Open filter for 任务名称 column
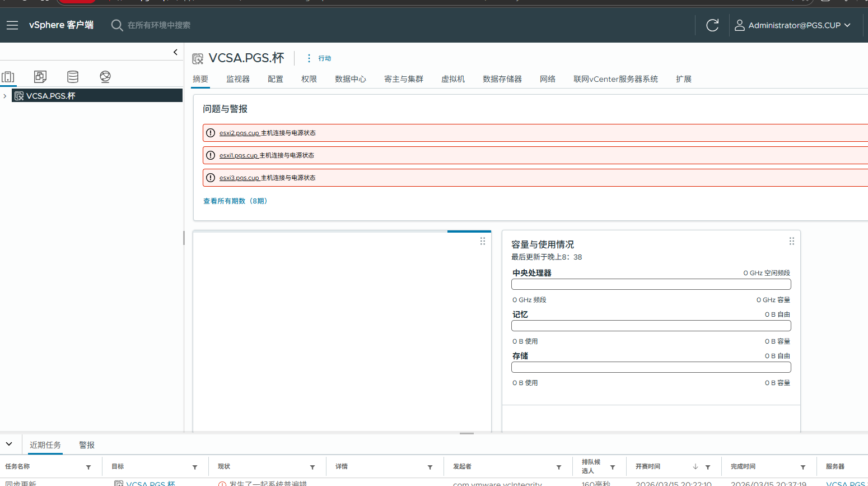868x486 pixels. (x=88, y=467)
